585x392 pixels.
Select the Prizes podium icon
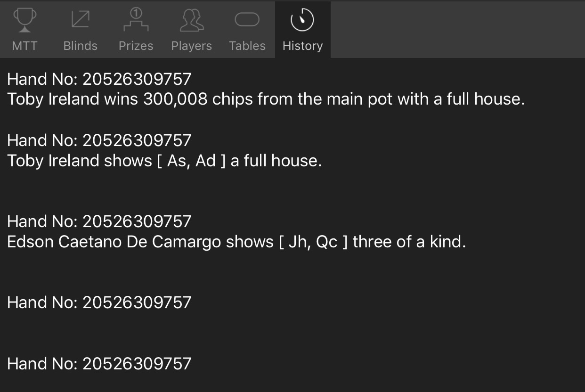coord(136,20)
